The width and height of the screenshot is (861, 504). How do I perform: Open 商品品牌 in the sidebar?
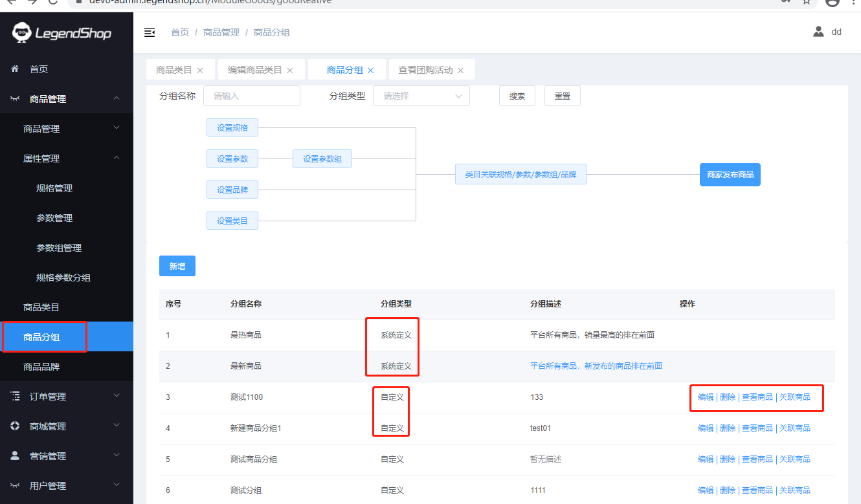pyautogui.click(x=41, y=367)
